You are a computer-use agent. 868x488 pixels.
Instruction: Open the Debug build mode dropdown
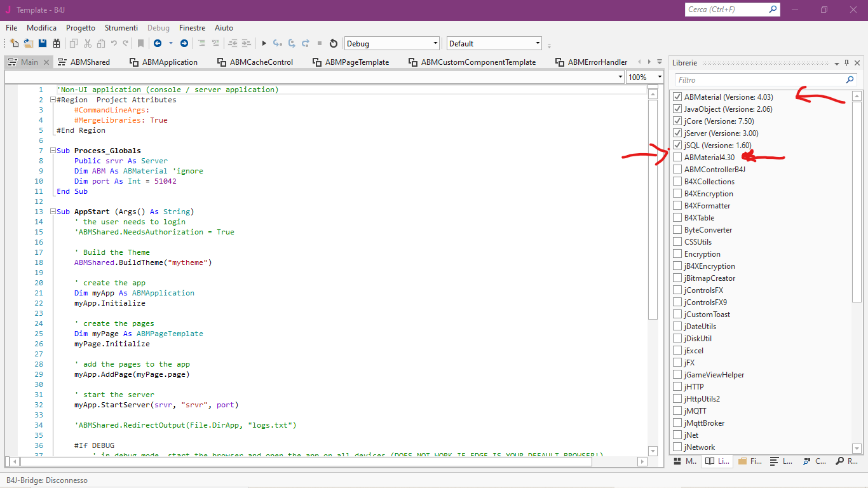click(x=392, y=43)
